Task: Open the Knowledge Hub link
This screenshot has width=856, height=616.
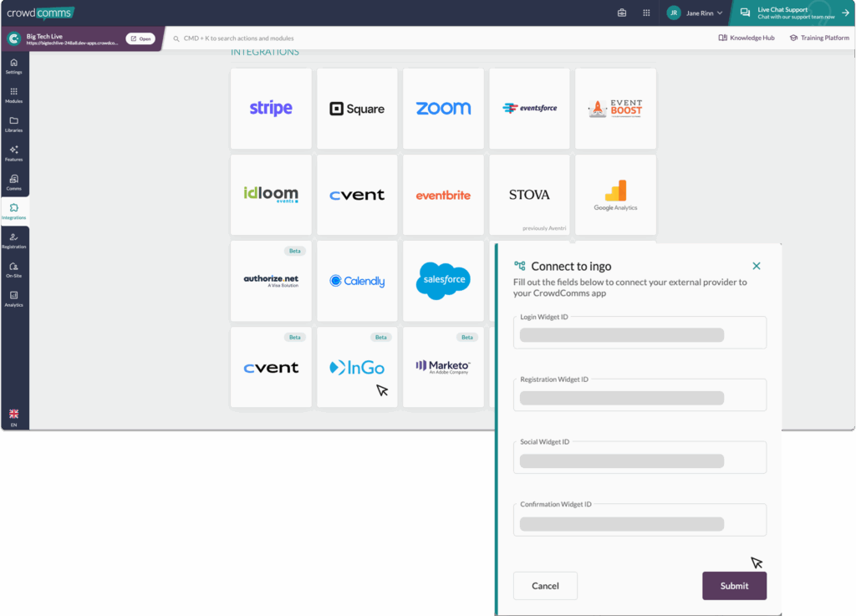Action: coord(746,38)
